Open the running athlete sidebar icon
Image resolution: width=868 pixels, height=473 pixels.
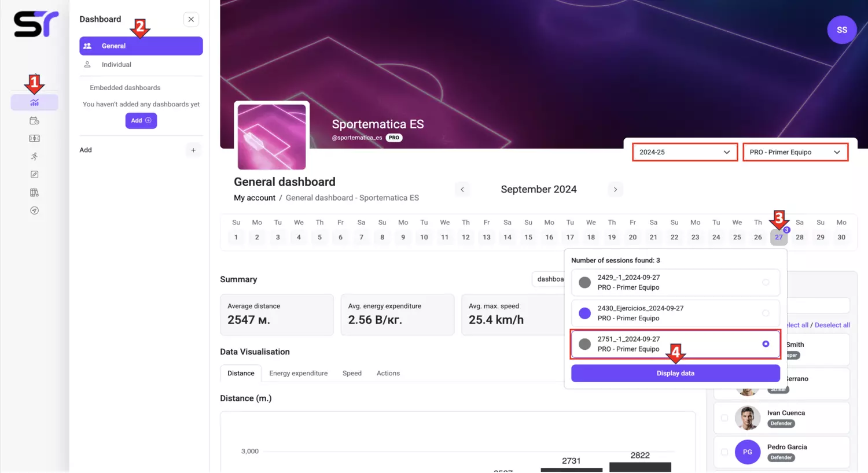(x=34, y=156)
